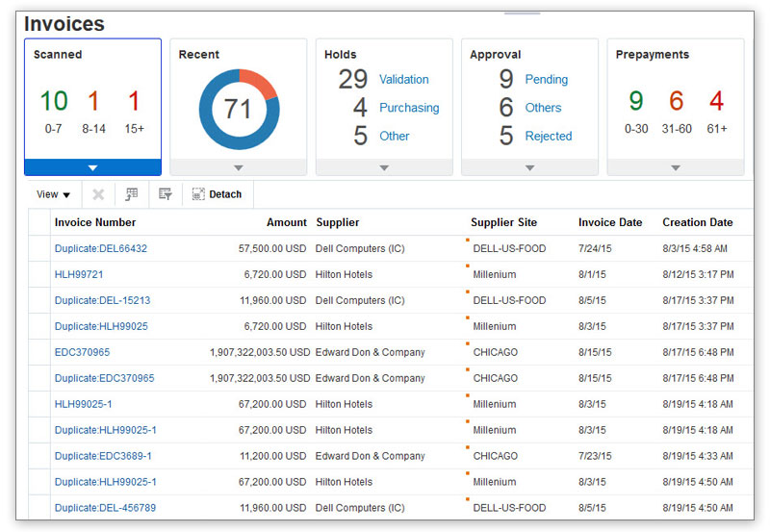
Task: Expand the Recent tile arrow
Action: [239, 167]
